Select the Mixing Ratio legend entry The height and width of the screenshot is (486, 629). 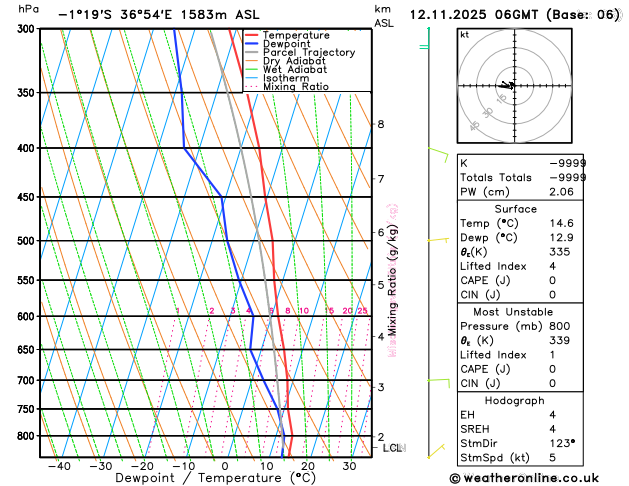[x=287, y=87]
